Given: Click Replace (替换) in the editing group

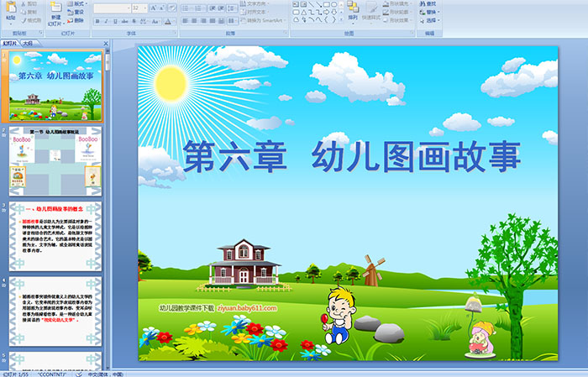Looking at the screenshot, I should 430,12.
